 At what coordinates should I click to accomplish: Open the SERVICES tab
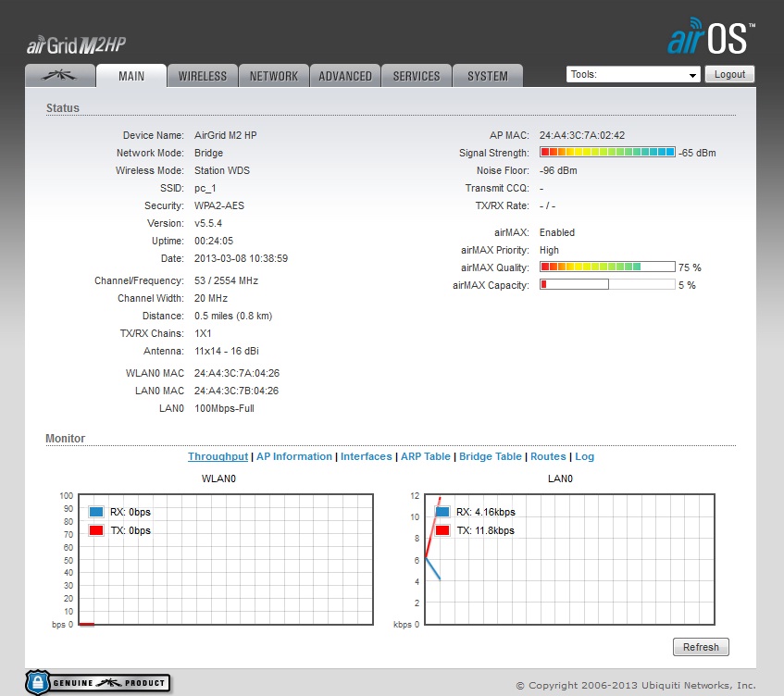point(416,76)
